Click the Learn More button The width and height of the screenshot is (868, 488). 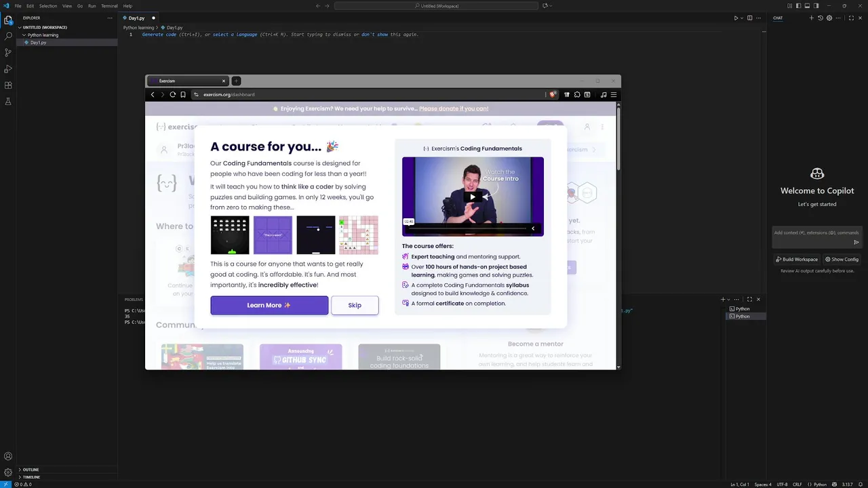click(269, 305)
